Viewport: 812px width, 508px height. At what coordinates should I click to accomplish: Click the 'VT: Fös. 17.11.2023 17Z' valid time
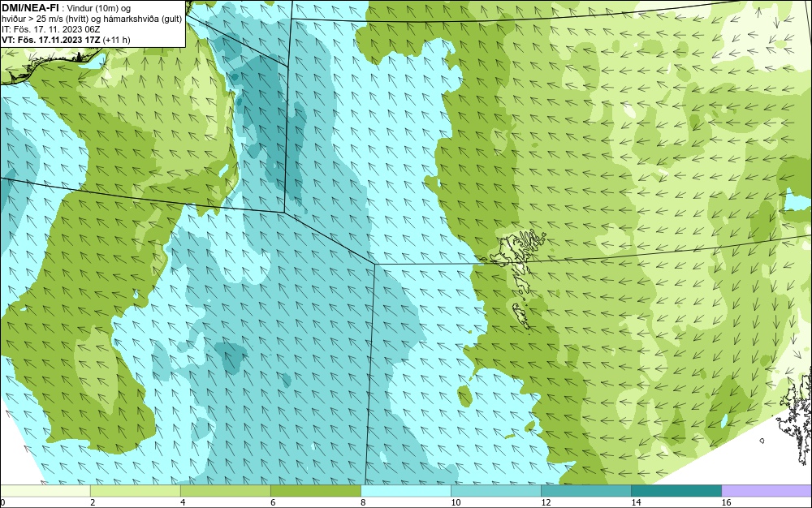pos(51,40)
